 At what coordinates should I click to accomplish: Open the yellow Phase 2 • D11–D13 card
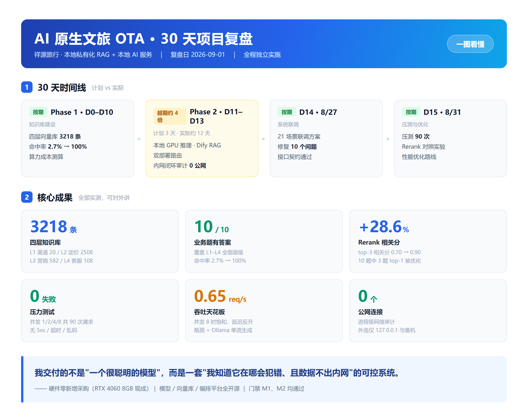click(x=202, y=138)
